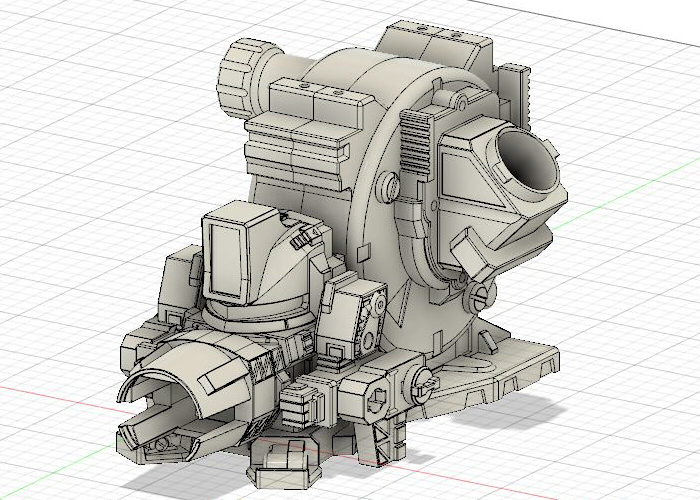Select the large round barrel opening face

[x=528, y=160]
